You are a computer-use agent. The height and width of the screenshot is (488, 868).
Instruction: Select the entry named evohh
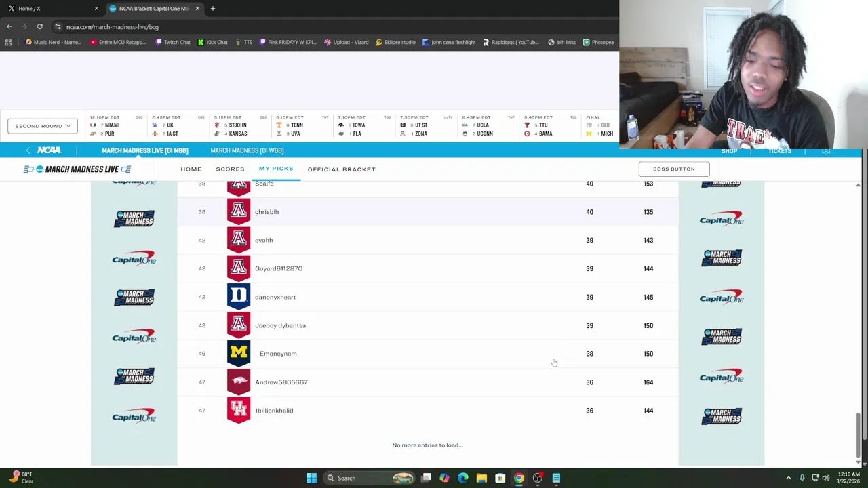pyautogui.click(x=264, y=240)
